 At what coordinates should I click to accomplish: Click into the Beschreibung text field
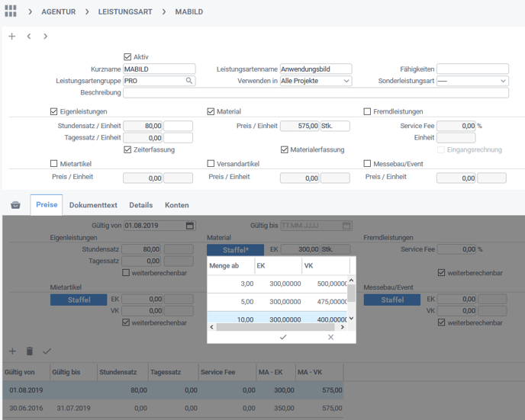point(315,93)
